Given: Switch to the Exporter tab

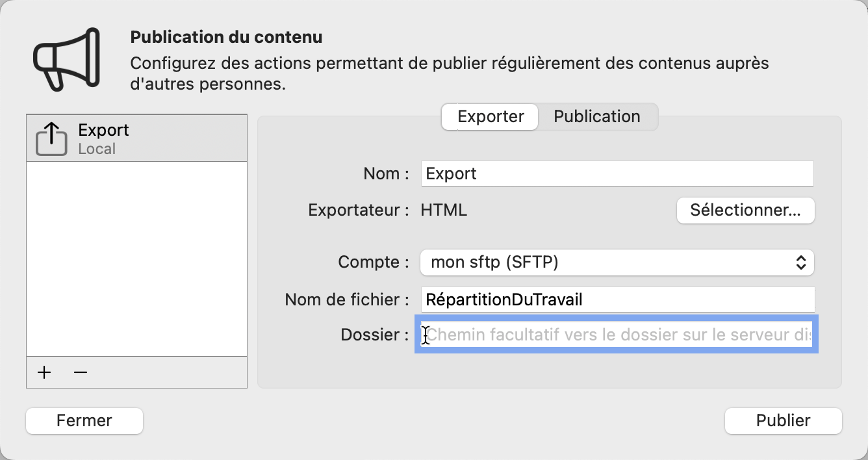Looking at the screenshot, I should tap(489, 116).
